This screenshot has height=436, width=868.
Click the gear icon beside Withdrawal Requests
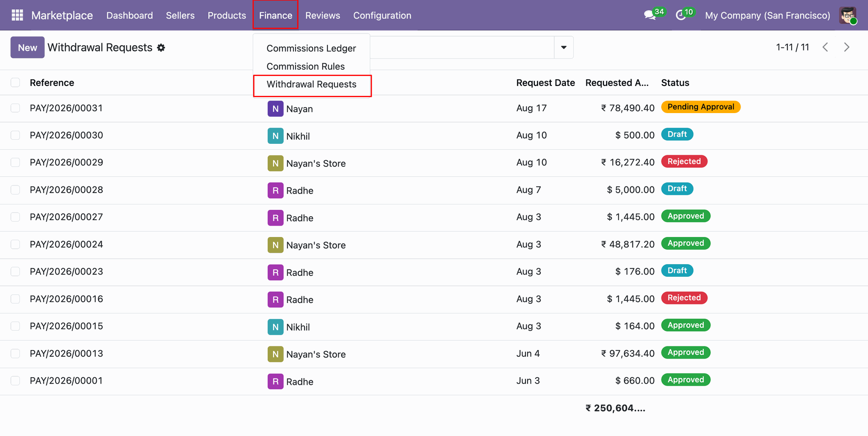(161, 47)
